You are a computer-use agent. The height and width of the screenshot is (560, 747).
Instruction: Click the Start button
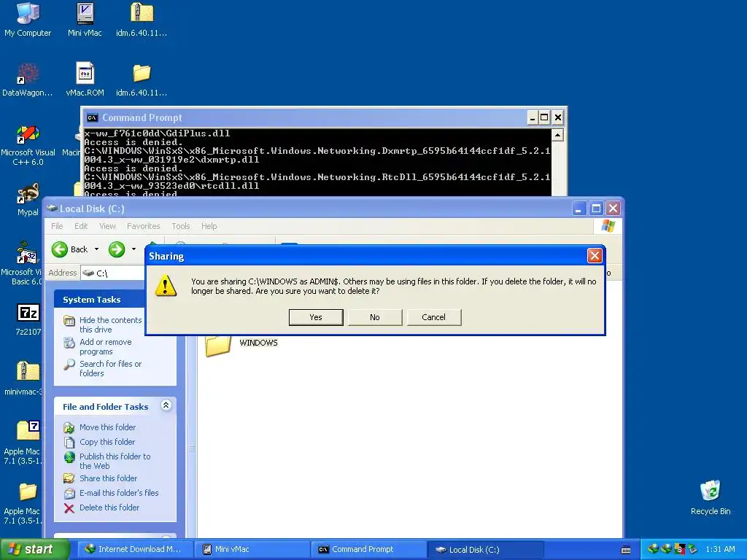pyautogui.click(x=34, y=550)
